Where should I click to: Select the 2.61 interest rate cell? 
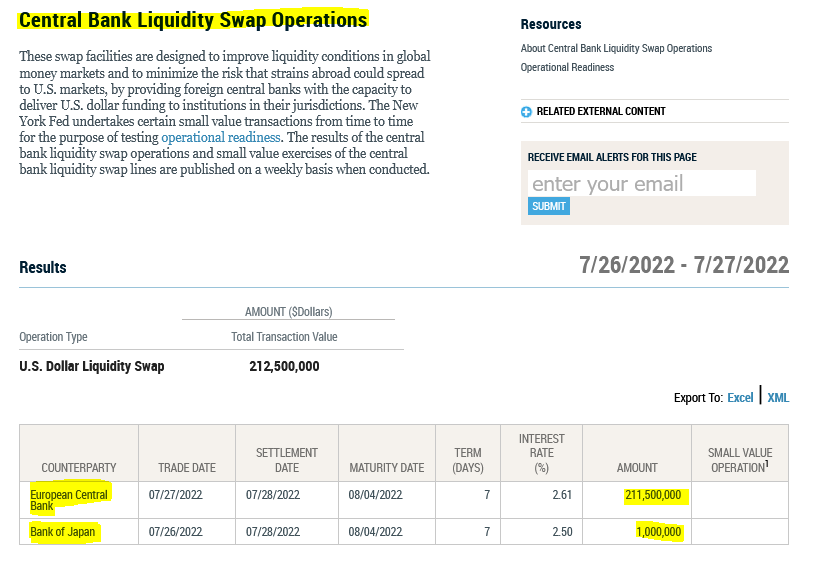(542, 500)
